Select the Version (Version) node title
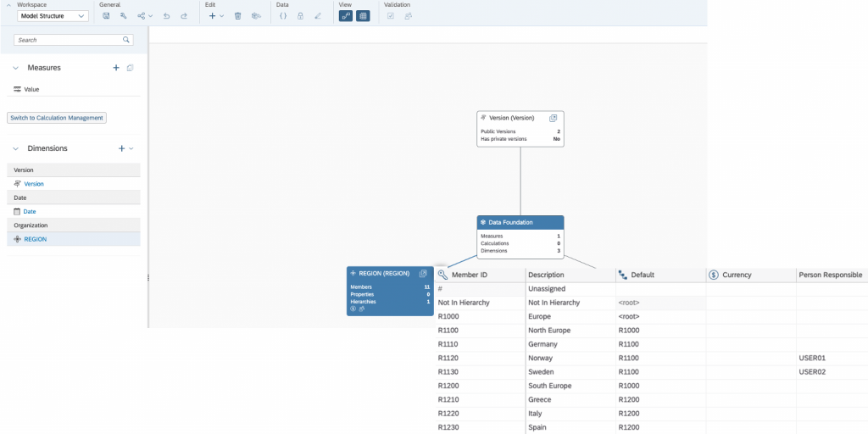The height and width of the screenshot is (434, 868). (511, 118)
